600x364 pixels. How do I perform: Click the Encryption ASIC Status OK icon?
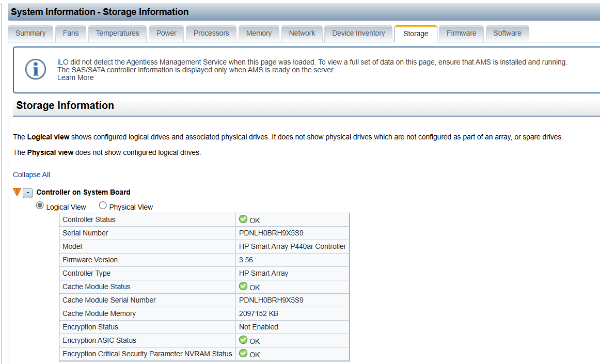(x=243, y=340)
